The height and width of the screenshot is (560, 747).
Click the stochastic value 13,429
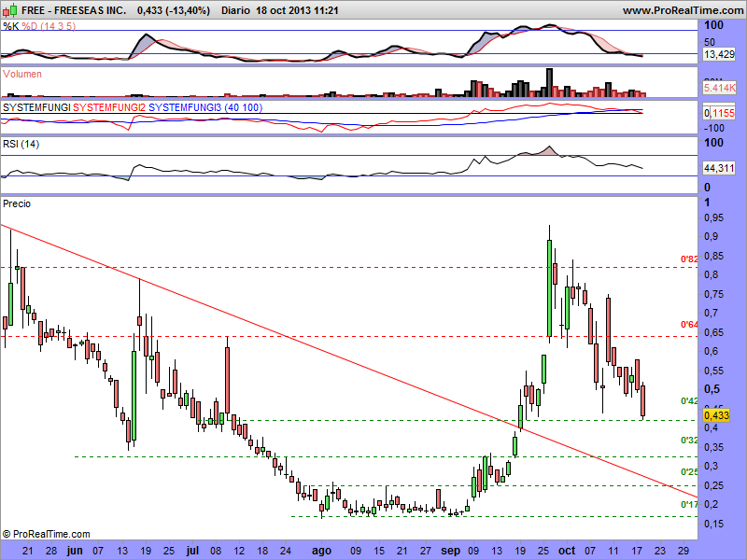coord(719,54)
